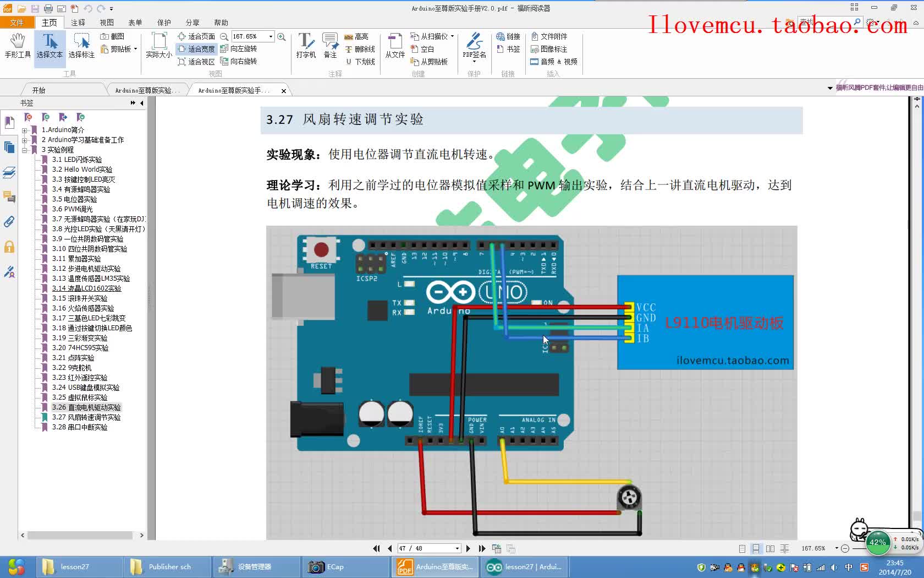Go to the previous page
Screen dimensions: 924x578
[390, 548]
